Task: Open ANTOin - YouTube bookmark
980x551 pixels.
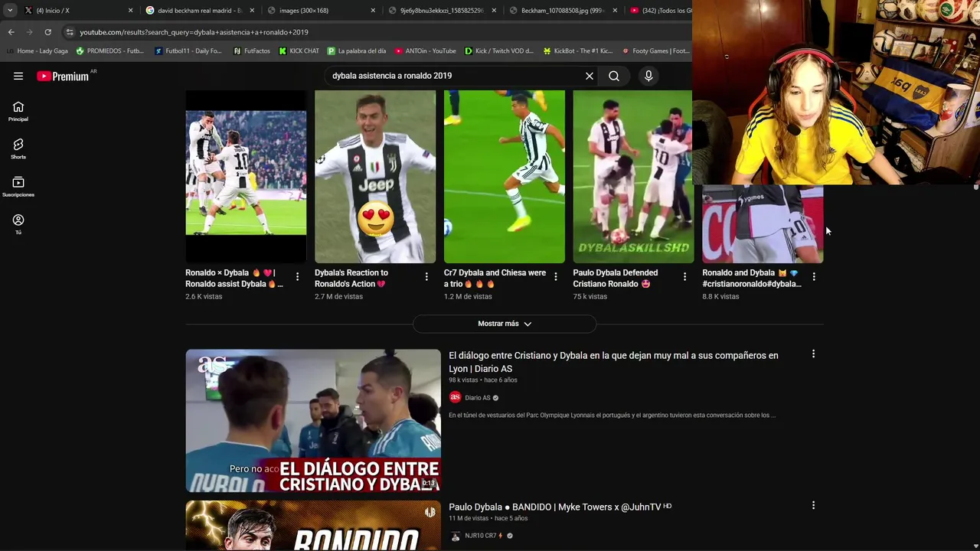Action: pyautogui.click(x=425, y=51)
